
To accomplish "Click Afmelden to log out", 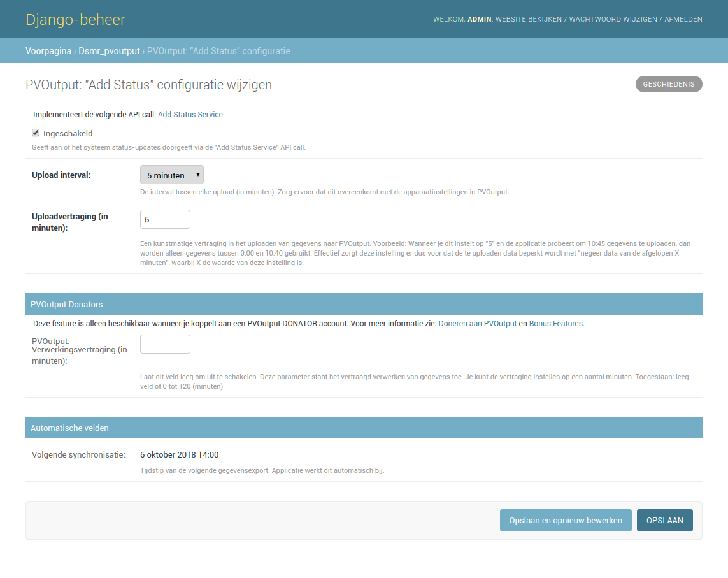I will pos(683,19).
